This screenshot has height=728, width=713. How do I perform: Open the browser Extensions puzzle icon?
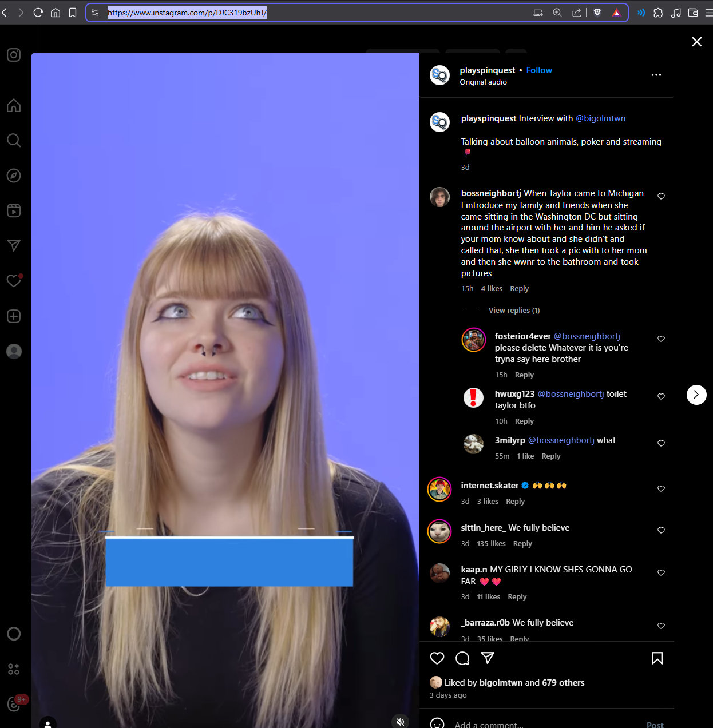[x=659, y=13]
